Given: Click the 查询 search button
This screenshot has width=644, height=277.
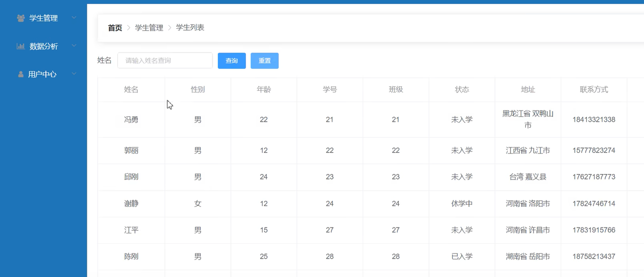Looking at the screenshot, I should pos(232,61).
